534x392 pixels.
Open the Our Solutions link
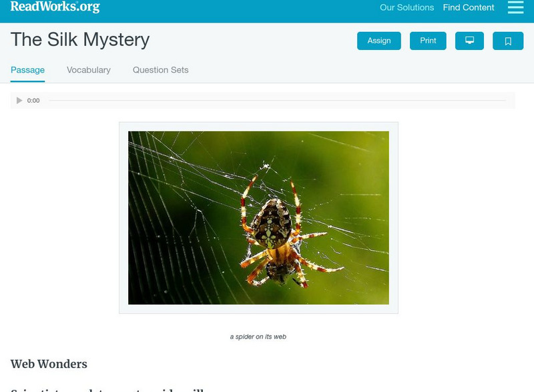(x=407, y=7)
